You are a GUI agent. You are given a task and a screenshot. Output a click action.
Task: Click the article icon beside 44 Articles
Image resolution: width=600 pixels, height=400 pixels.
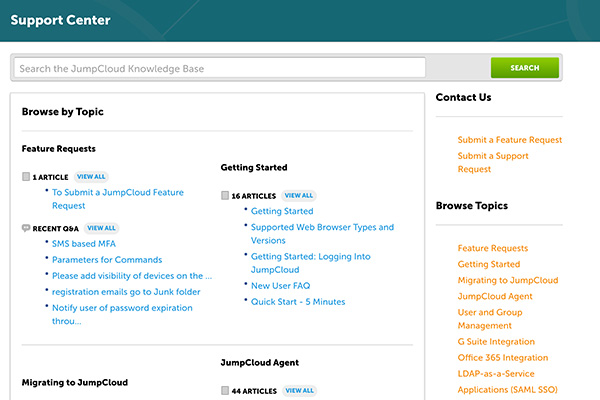tap(225, 391)
